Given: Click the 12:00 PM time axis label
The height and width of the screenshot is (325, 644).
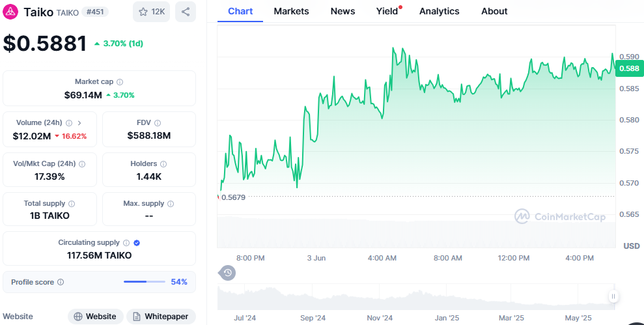Looking at the screenshot, I should pyautogui.click(x=513, y=258).
